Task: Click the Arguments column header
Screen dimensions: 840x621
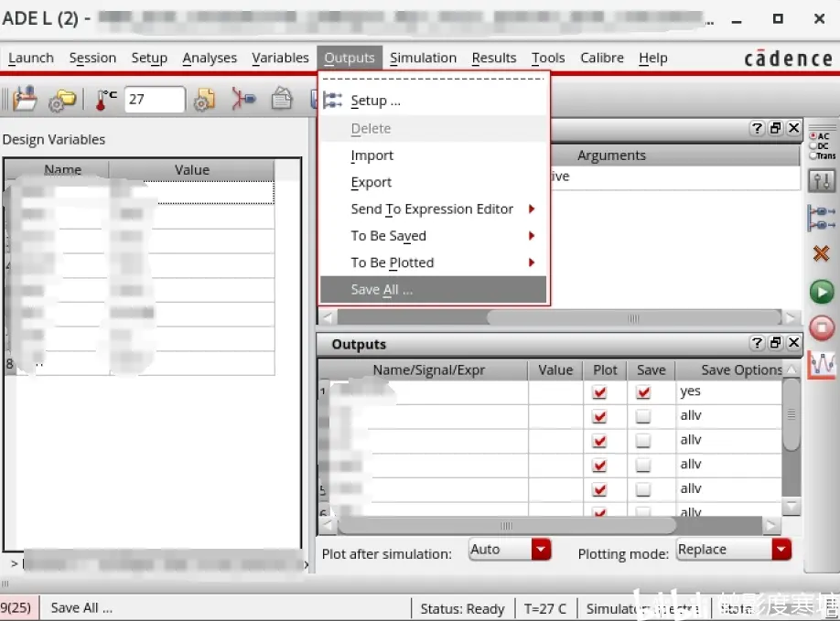Action: (x=612, y=155)
